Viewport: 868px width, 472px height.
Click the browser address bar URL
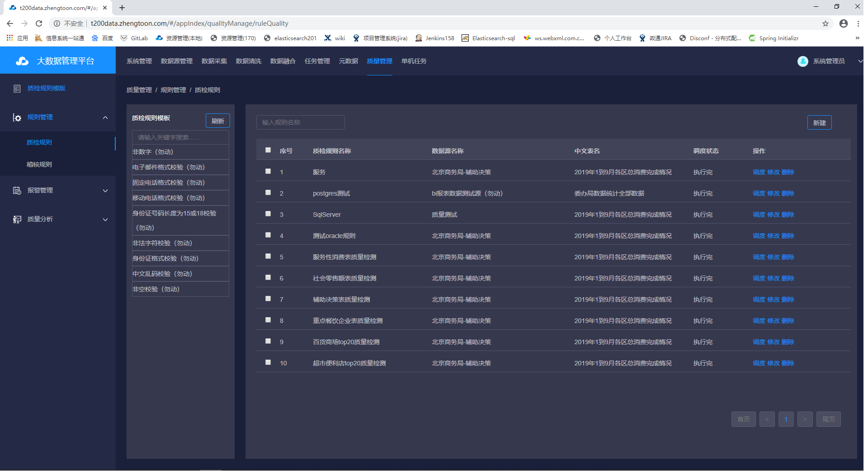point(189,23)
